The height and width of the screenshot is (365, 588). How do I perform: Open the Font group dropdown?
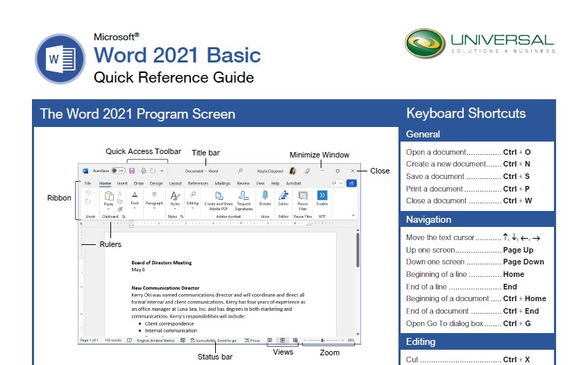[135, 208]
